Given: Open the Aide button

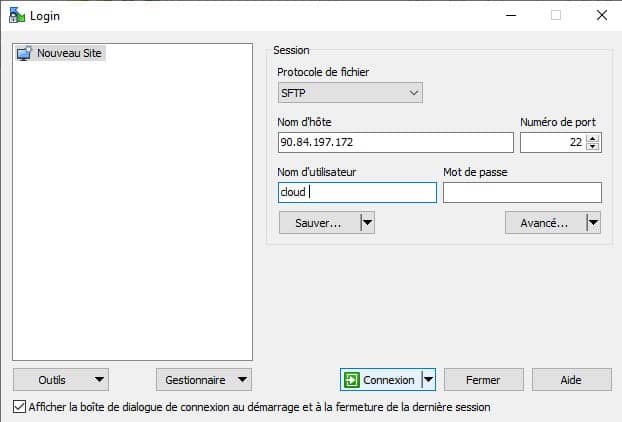Looking at the screenshot, I should click(572, 380).
